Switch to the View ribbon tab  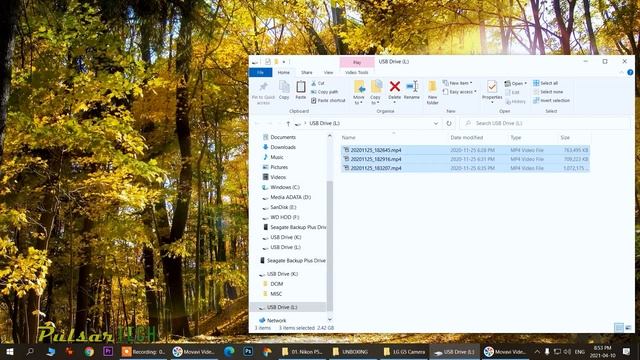point(329,73)
